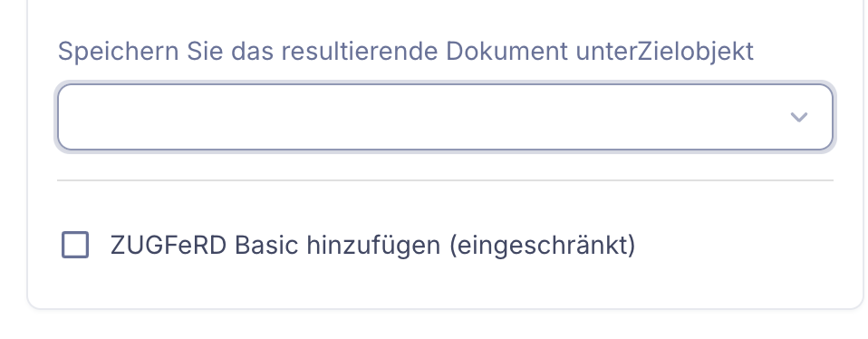This screenshot has width=868, height=339.
Task: Click the "ZUGFeRD" word beside the checkbox
Action: pyautogui.click(x=169, y=245)
